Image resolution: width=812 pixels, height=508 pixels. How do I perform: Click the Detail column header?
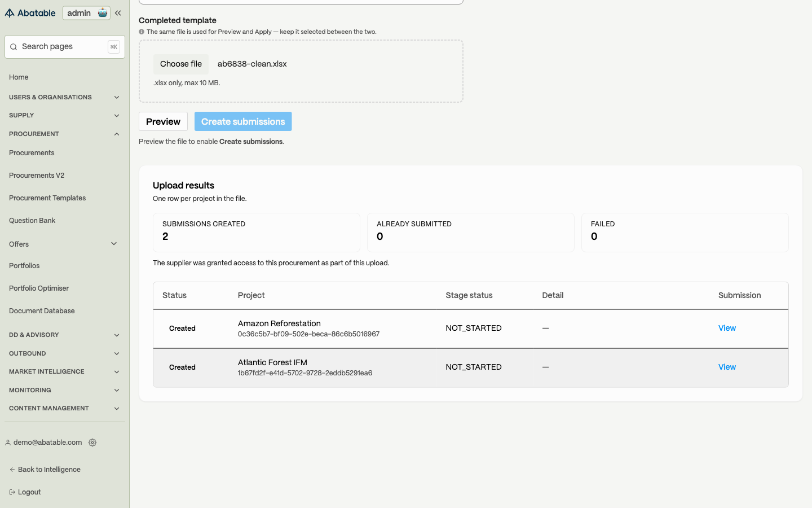(553, 295)
